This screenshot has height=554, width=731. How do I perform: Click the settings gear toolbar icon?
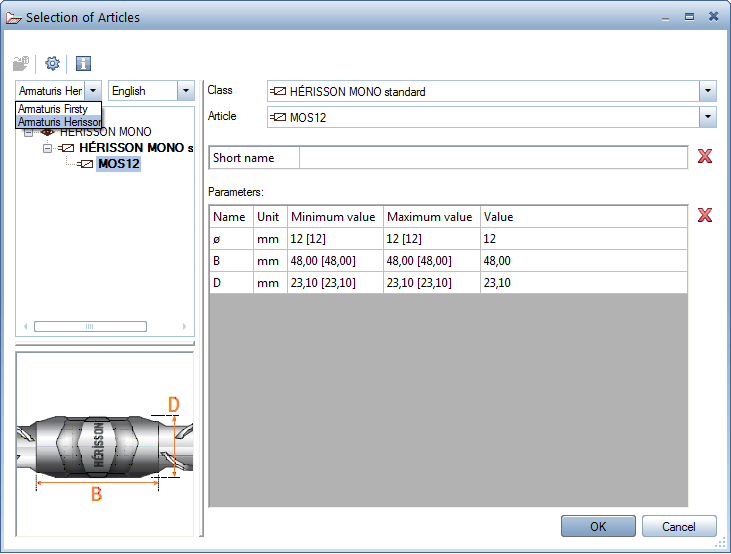[52, 63]
